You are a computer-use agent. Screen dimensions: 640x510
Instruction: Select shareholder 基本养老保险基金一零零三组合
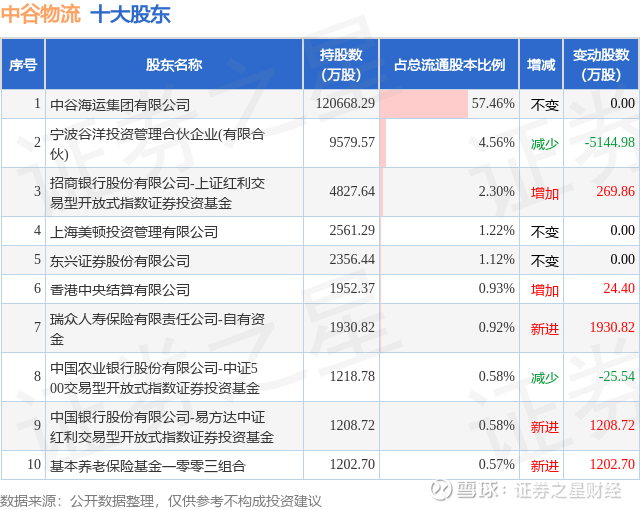(148, 466)
